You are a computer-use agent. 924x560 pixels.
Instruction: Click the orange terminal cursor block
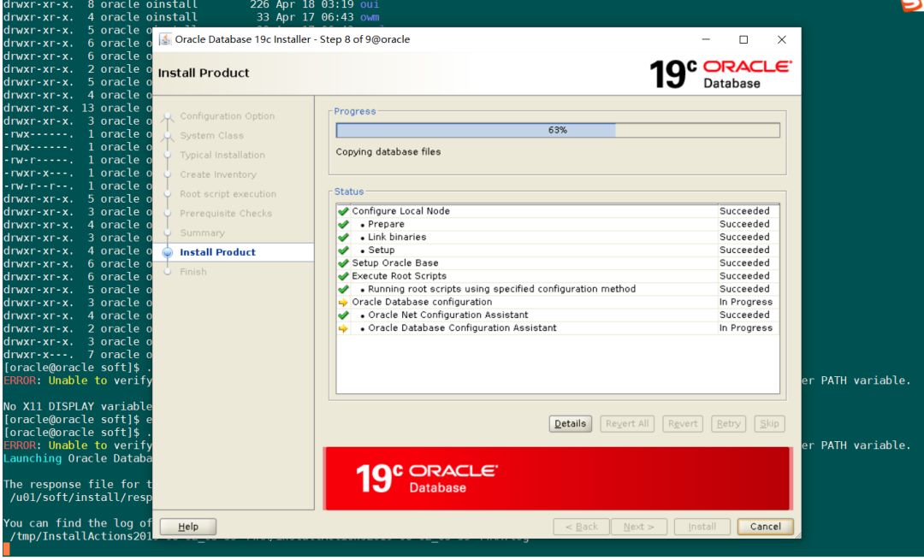pyautogui.click(x=7, y=550)
